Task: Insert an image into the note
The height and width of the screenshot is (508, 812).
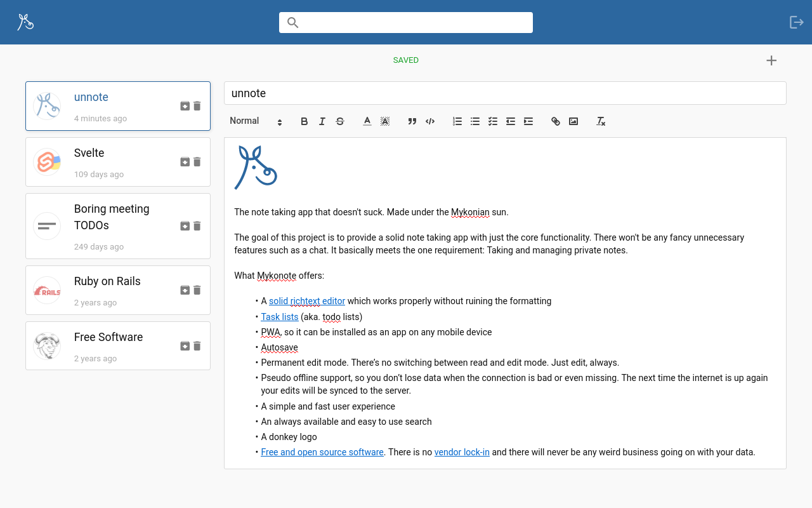Action: [x=573, y=121]
